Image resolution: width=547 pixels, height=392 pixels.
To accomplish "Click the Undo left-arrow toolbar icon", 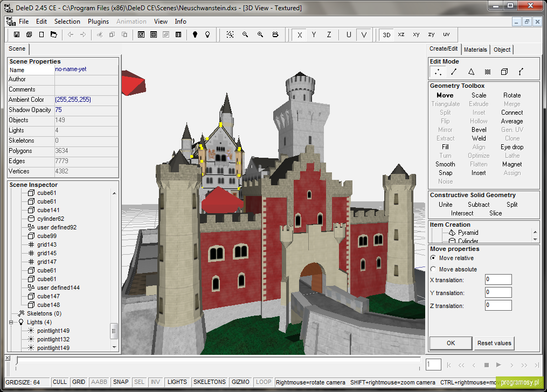I will click(x=71, y=34).
